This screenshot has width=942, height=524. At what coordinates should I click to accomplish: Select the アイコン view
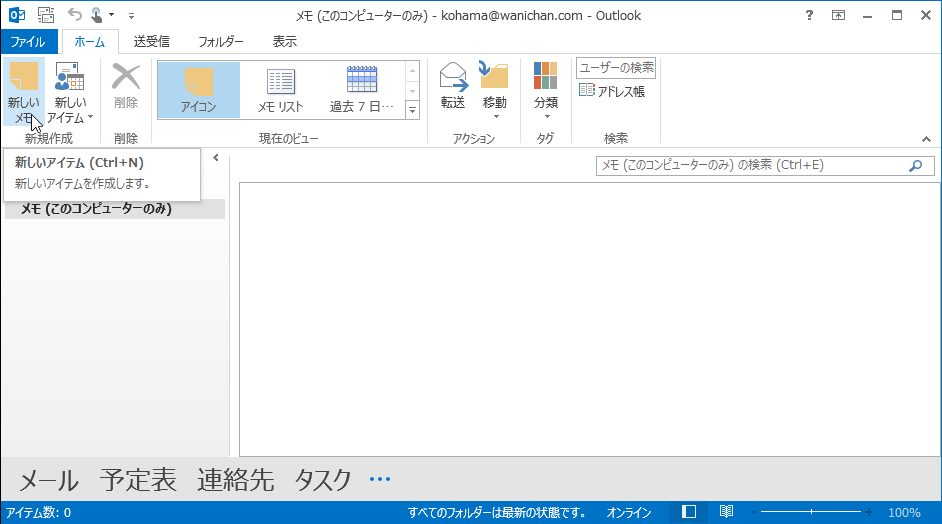199,90
